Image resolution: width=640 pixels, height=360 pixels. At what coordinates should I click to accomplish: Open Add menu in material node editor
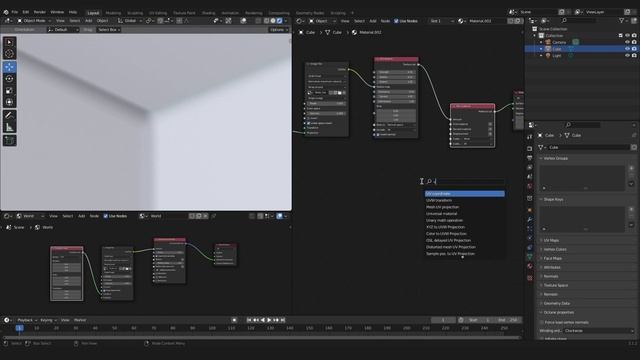coord(372,21)
